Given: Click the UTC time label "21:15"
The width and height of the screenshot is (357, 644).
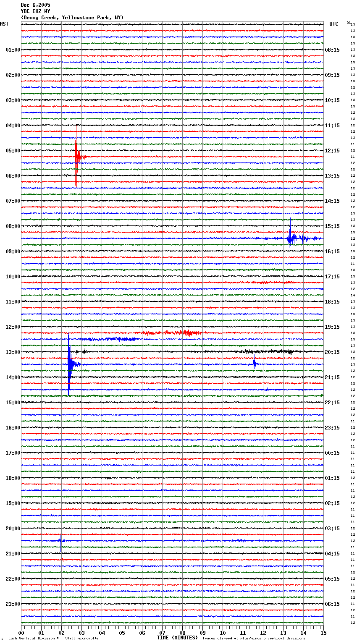Looking at the screenshot, I should pyautogui.click(x=332, y=377).
